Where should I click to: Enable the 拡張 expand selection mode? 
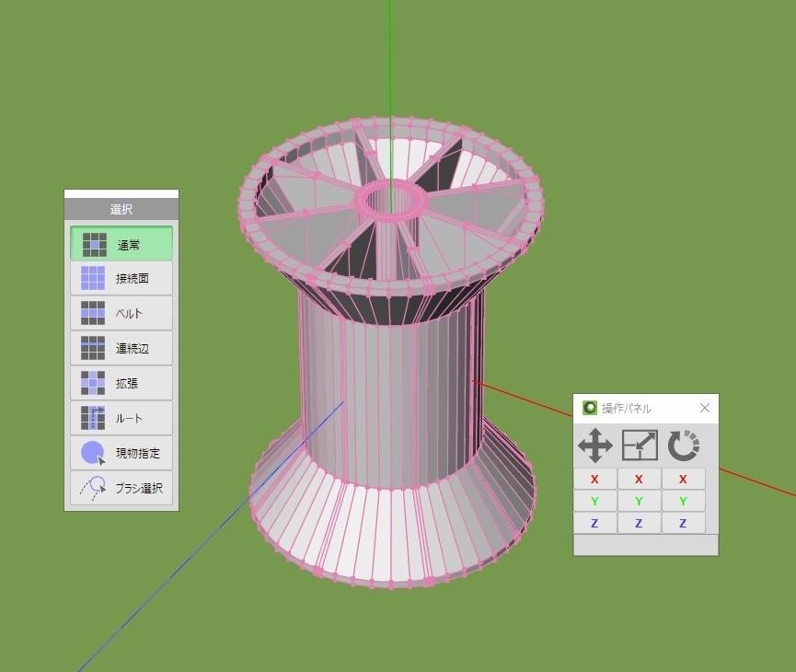pyautogui.click(x=121, y=383)
